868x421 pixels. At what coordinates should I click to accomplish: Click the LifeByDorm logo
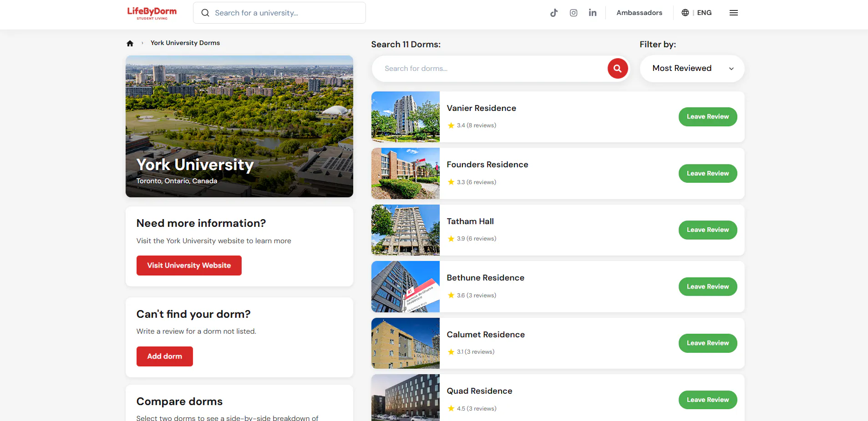point(152,13)
